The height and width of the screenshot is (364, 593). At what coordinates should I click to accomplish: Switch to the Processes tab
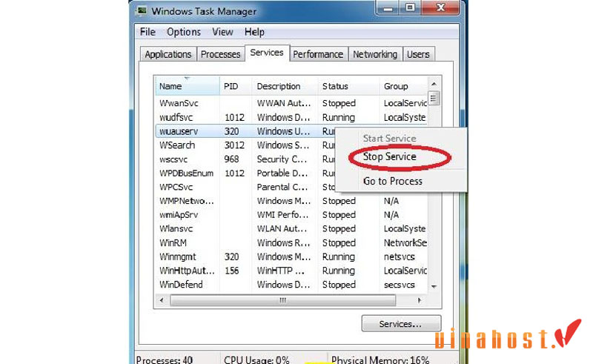[220, 54]
